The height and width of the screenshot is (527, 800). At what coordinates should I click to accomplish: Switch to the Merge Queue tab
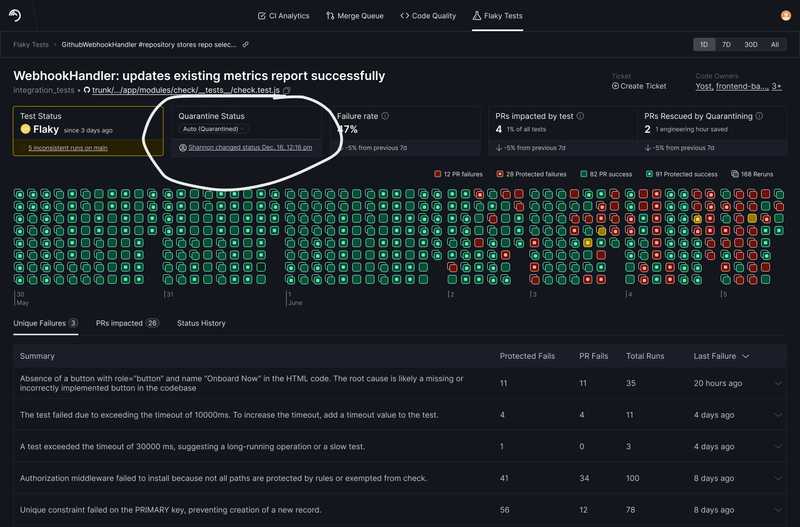[x=355, y=16]
